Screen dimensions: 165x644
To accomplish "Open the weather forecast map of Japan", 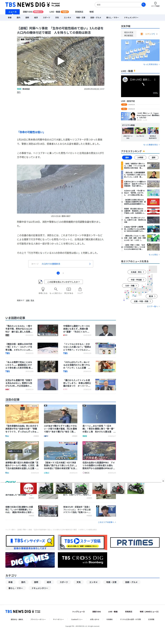I will click(x=140, y=50).
